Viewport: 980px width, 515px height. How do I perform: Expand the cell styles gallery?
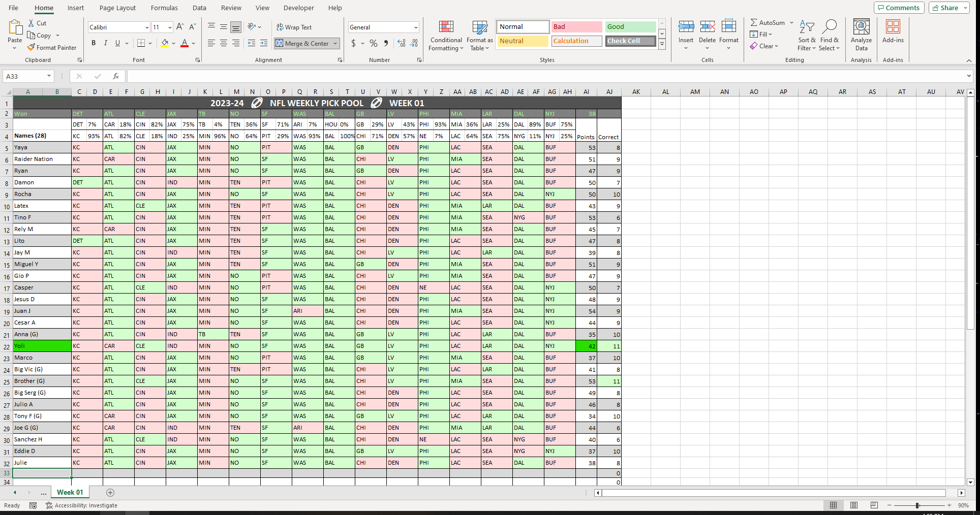pos(662,44)
